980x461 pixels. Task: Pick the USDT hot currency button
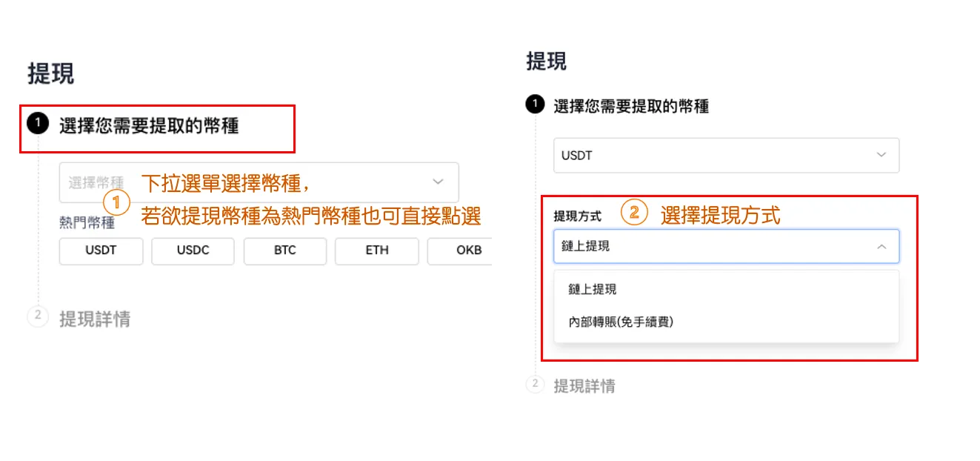(x=101, y=251)
